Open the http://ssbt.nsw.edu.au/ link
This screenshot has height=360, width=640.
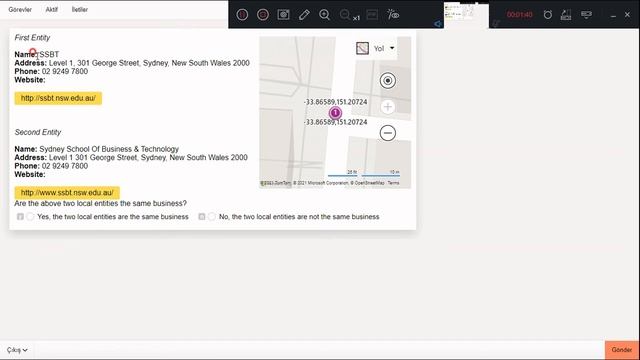[x=58, y=98]
